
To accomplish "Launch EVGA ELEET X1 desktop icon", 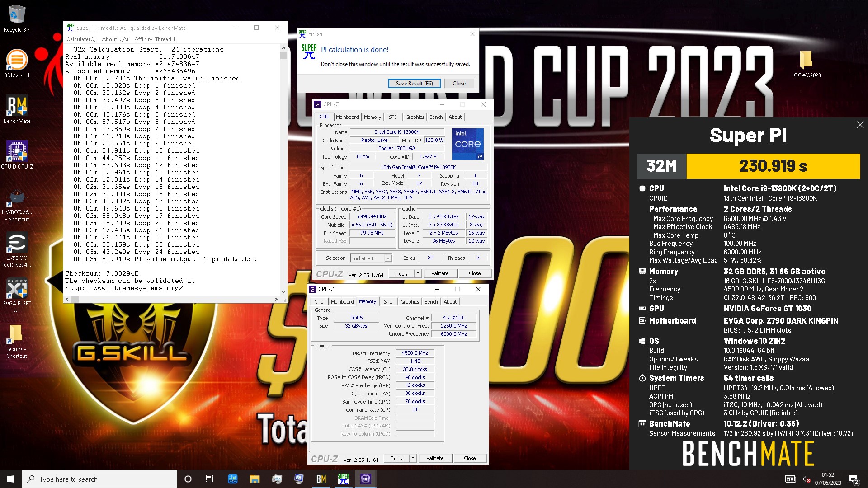I will [x=17, y=296].
